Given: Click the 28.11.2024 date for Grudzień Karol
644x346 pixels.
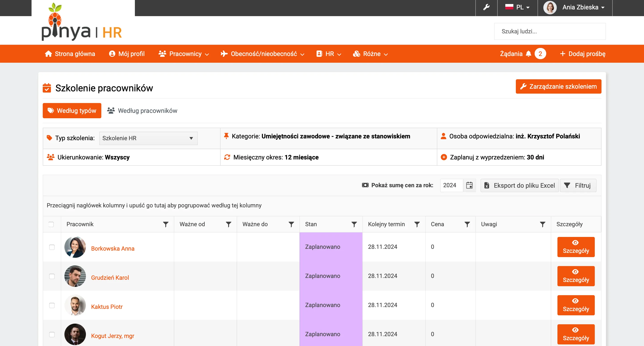Looking at the screenshot, I should [383, 276].
